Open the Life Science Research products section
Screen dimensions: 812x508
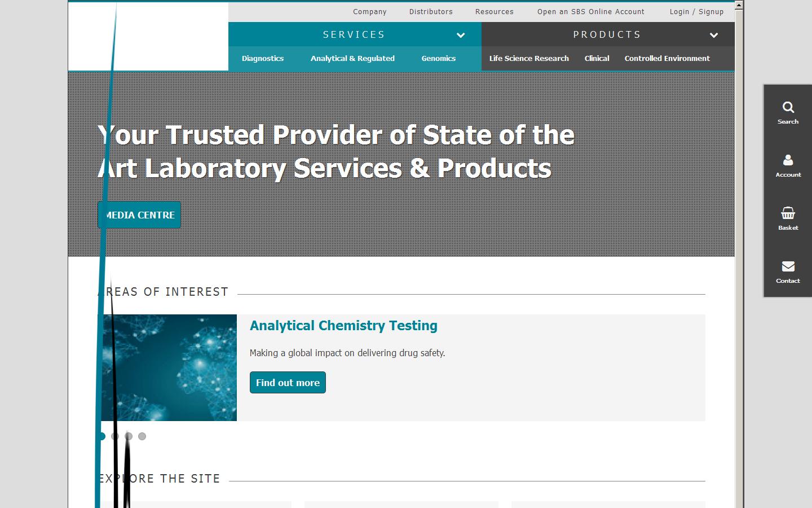tap(529, 58)
